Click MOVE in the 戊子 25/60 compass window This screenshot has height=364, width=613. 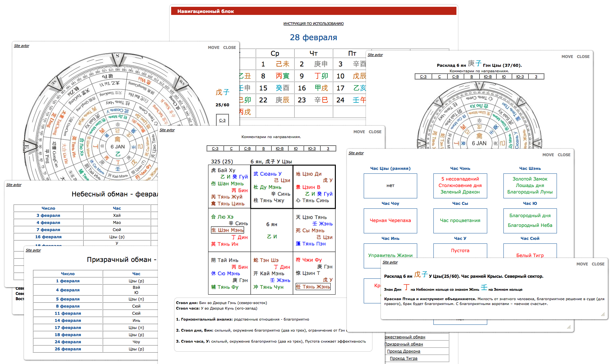click(x=214, y=48)
